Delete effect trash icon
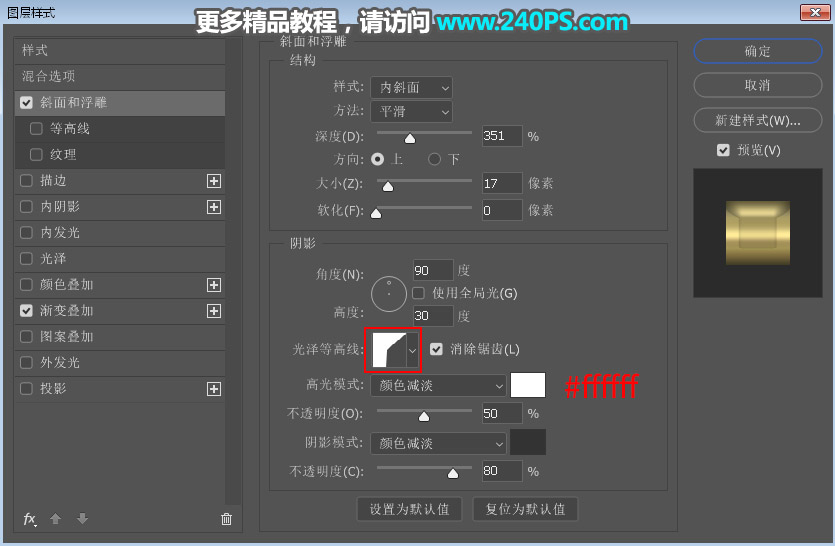The image size is (835, 546). [x=226, y=519]
